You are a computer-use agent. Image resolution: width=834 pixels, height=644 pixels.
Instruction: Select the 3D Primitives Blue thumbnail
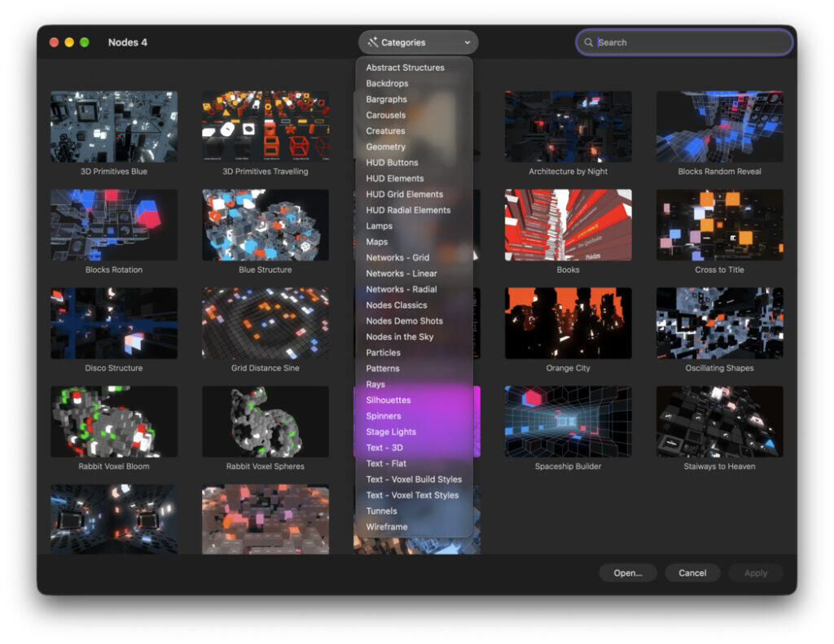[x=114, y=126]
